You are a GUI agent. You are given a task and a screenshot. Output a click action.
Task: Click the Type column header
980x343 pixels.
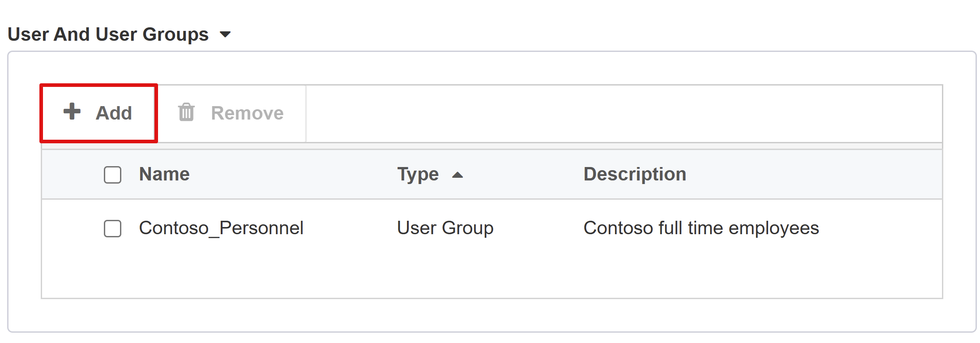[x=418, y=174]
